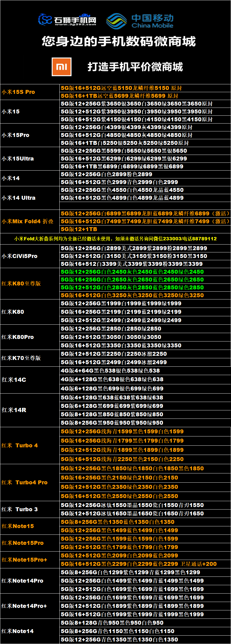Click the 红米K80Pro model label

[18, 337]
